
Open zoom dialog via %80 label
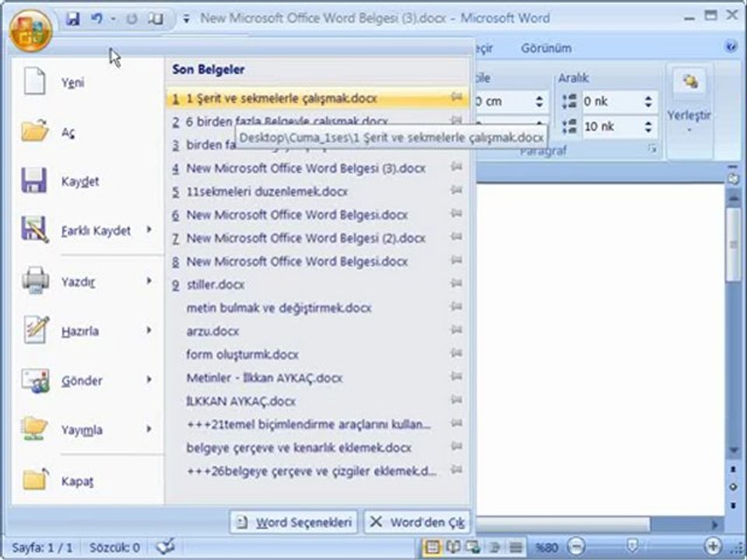(546, 548)
